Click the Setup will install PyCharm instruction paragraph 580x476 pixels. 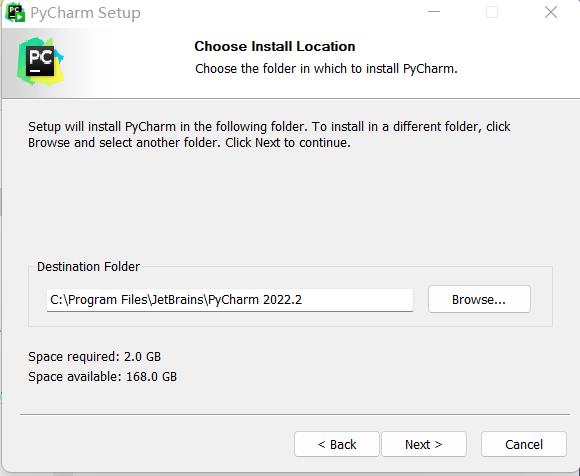click(x=269, y=135)
